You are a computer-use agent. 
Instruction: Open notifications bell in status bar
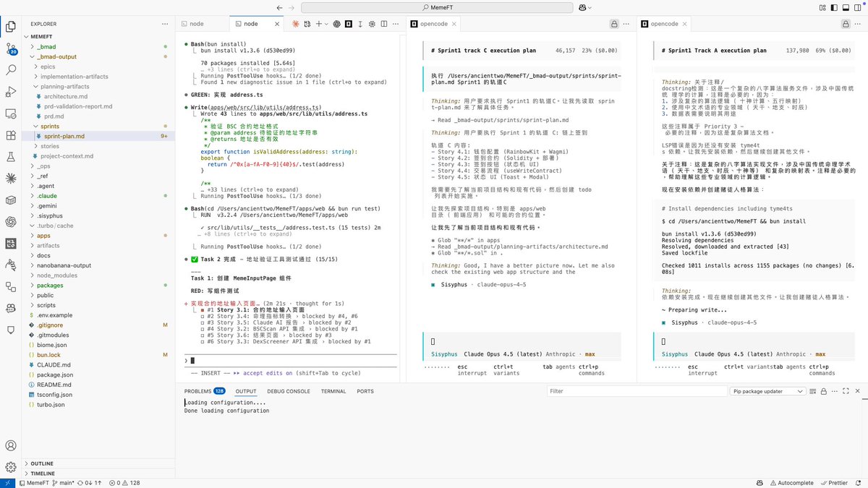coord(857,482)
